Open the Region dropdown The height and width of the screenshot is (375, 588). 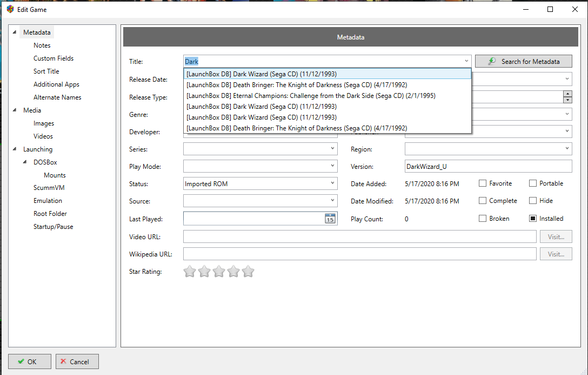[567, 149]
